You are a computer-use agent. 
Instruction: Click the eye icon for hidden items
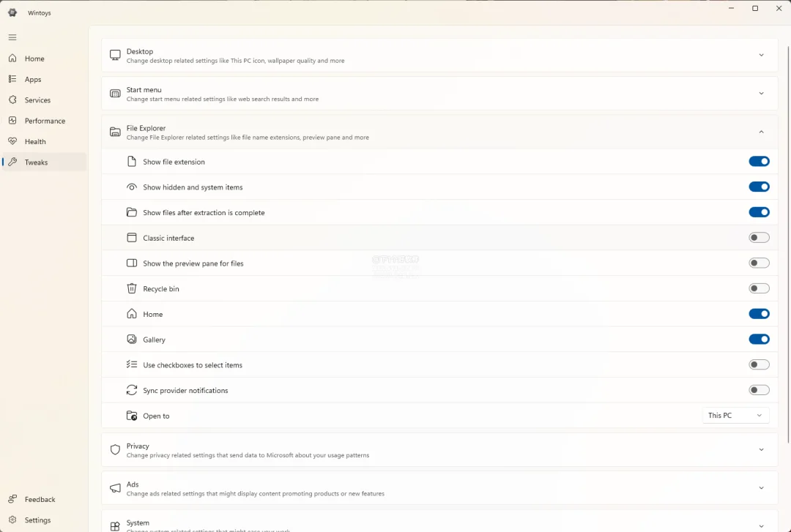132,187
